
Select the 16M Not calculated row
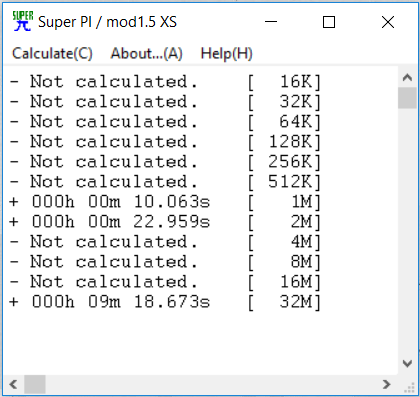[x=165, y=282]
